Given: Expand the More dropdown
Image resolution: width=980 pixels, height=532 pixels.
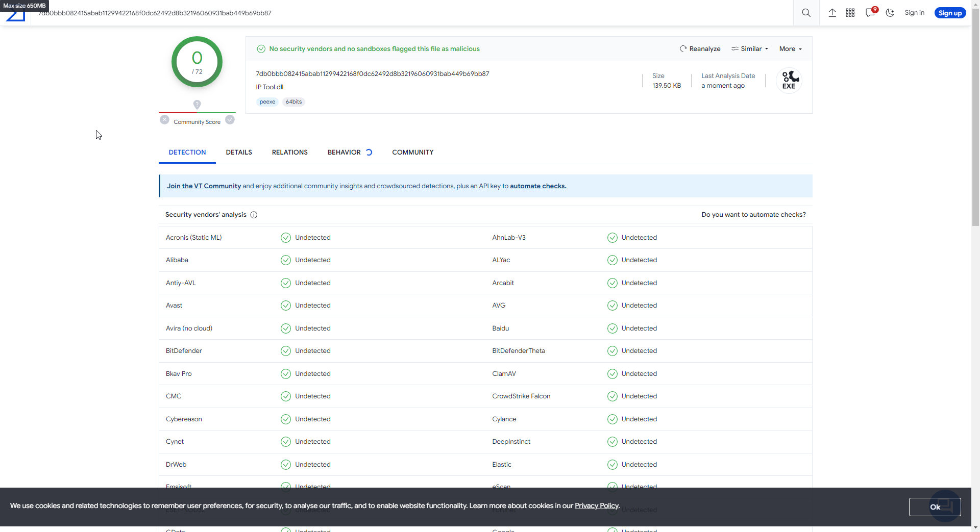Looking at the screenshot, I should coord(791,49).
